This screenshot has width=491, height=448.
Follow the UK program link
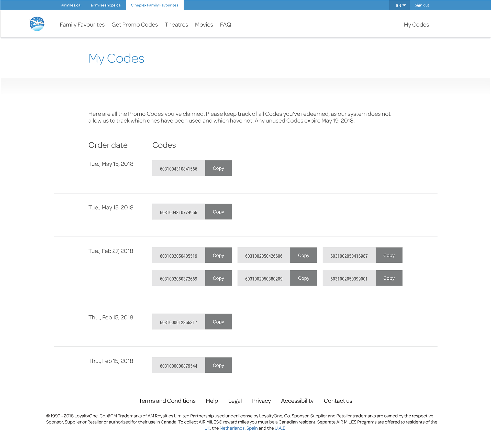tap(207, 428)
